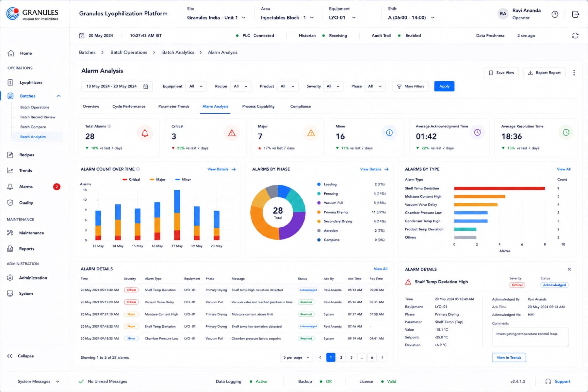Open the Phase filter dropdown
The image size is (588, 392).
pyautogui.click(x=375, y=86)
